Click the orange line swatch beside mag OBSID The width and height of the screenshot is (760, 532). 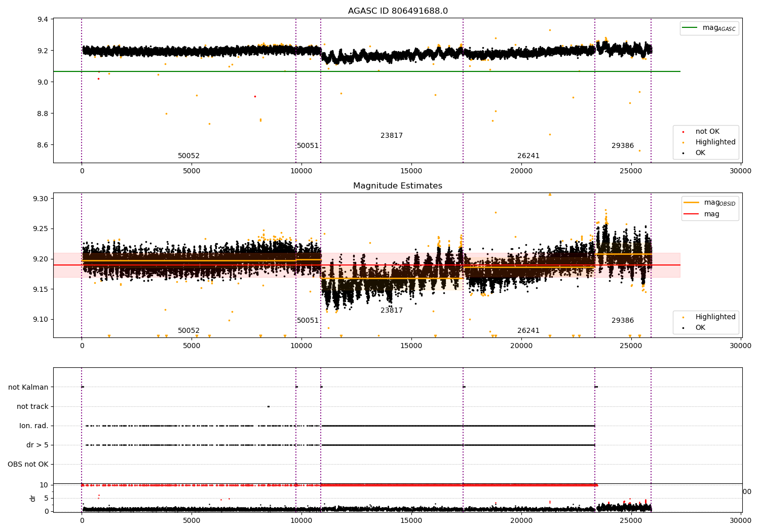(x=691, y=203)
